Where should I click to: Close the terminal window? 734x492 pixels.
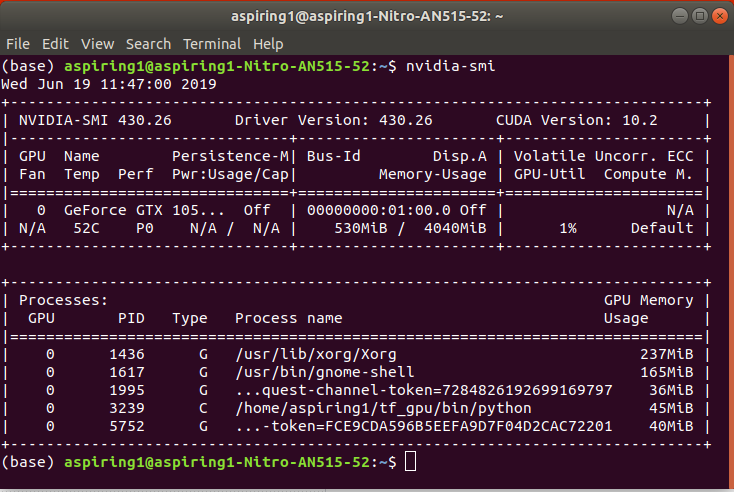pos(720,16)
